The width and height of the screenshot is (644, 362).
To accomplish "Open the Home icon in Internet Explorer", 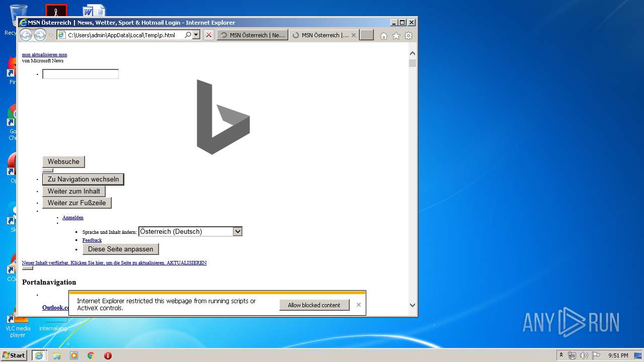I will 384,36.
